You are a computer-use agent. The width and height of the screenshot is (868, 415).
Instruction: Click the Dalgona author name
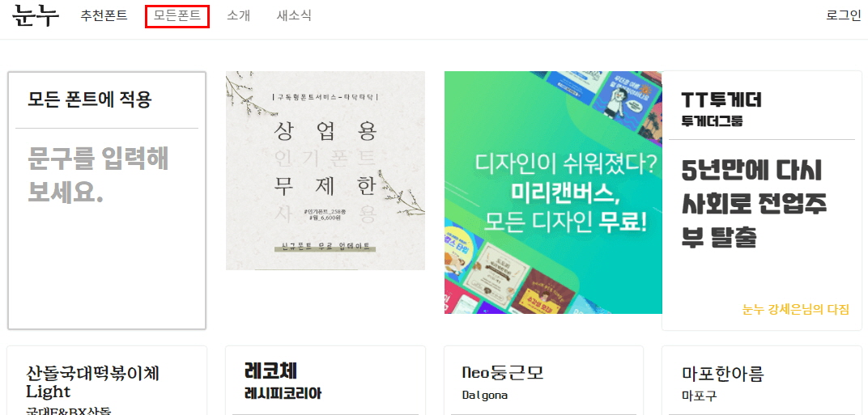[x=485, y=395]
